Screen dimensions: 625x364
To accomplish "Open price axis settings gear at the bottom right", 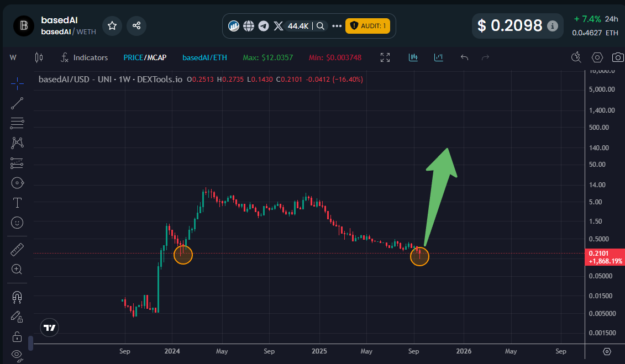I will [607, 351].
